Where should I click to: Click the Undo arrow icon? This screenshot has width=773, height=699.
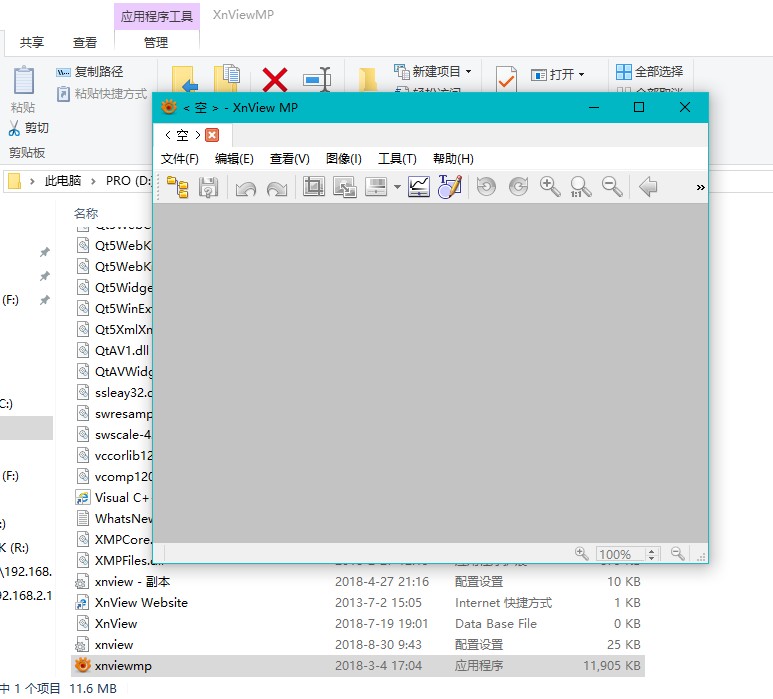246,187
